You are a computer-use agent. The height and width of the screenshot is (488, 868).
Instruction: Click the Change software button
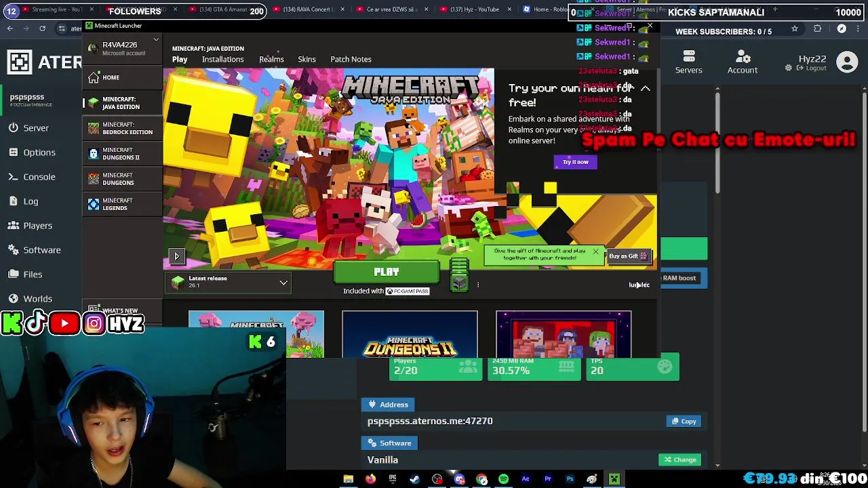click(679, 460)
